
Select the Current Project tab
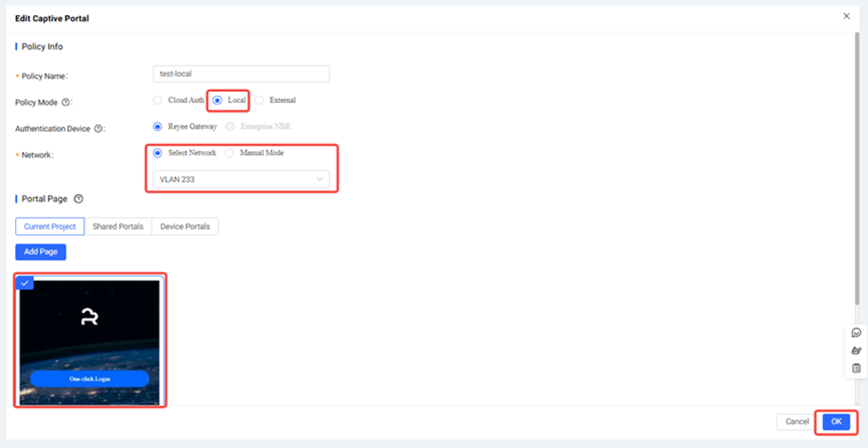click(50, 227)
